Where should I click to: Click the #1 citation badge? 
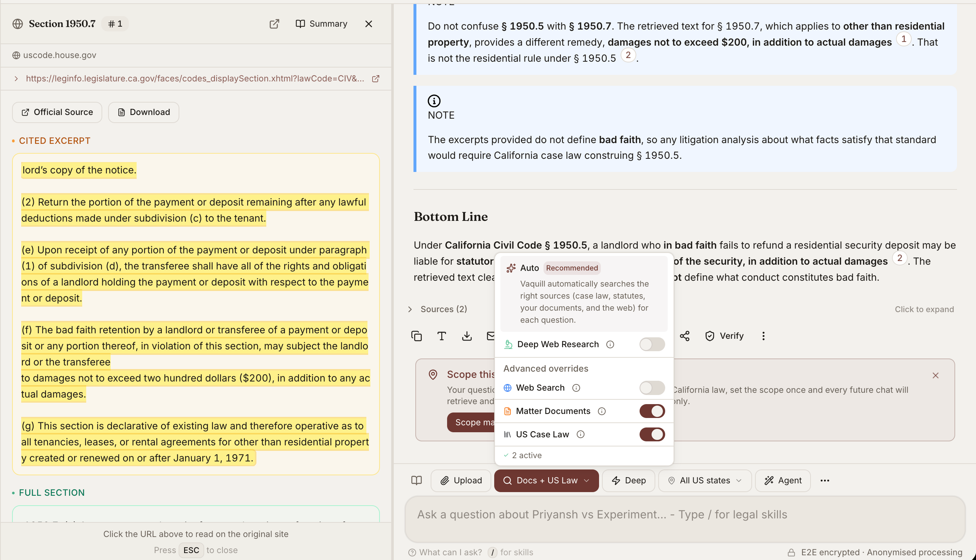click(115, 24)
